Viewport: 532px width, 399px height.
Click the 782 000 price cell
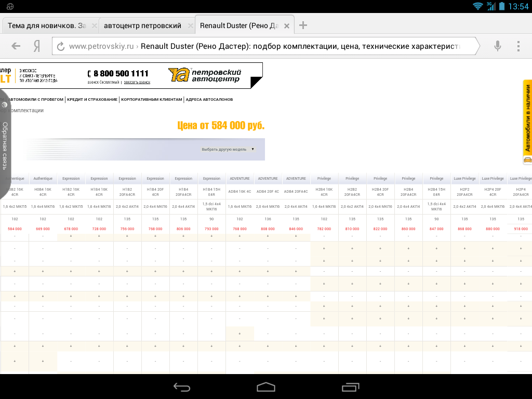(x=324, y=229)
